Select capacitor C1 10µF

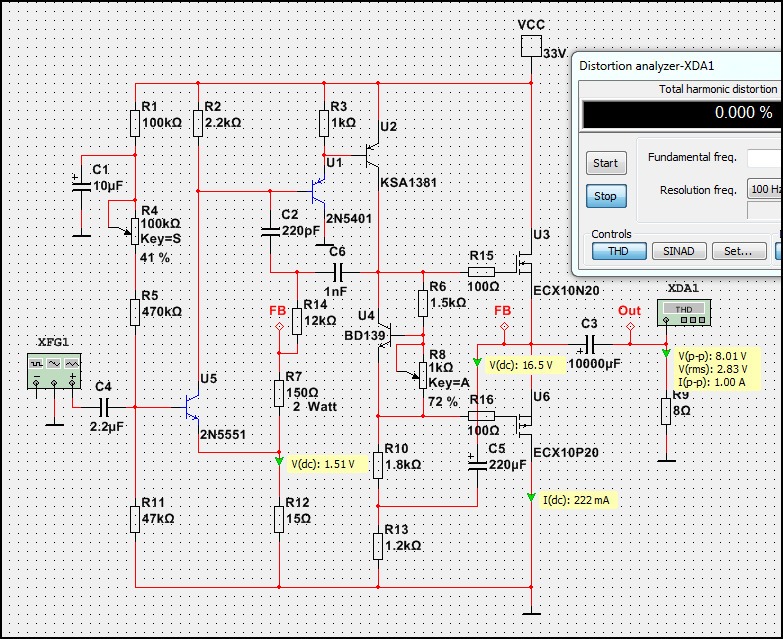tap(81, 187)
